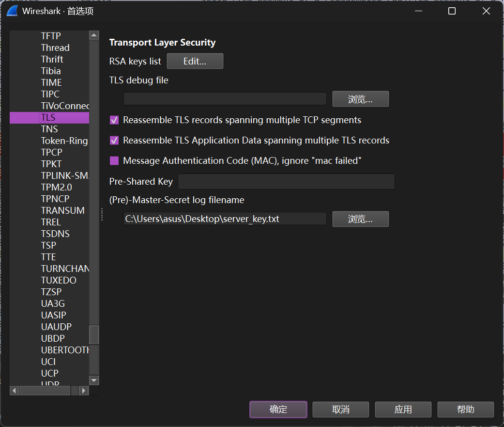
Task: Toggle Reassemble TLS Application Data checkbox
Action: (114, 140)
